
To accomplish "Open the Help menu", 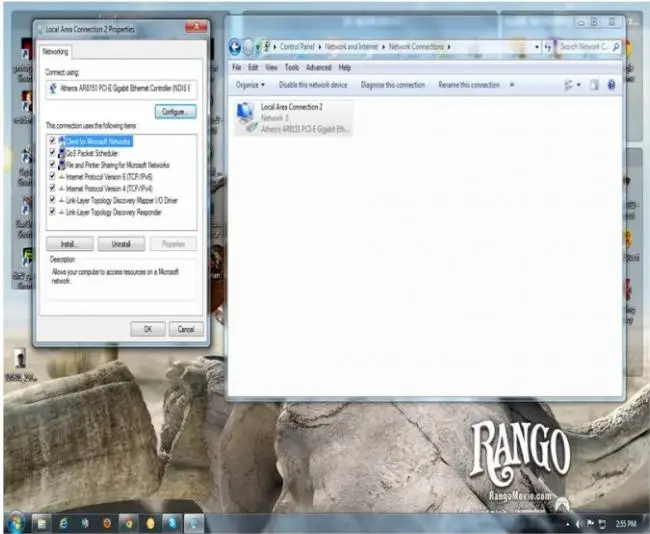I will (x=344, y=67).
